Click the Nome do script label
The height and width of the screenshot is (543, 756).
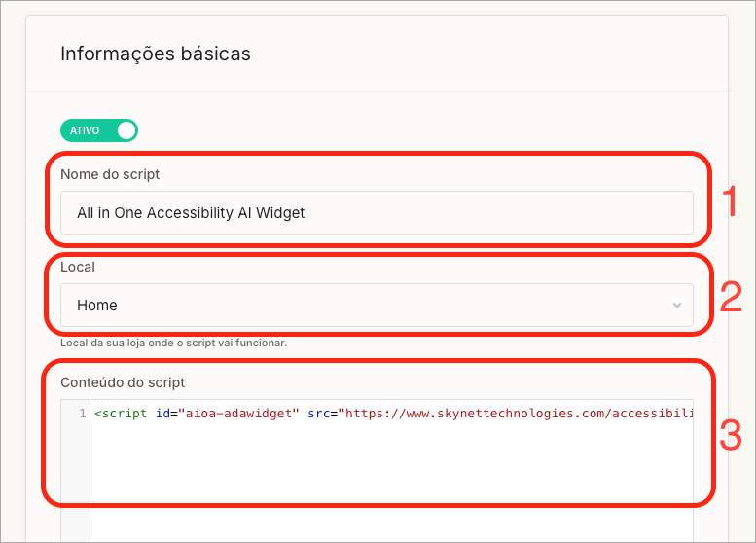(110, 174)
